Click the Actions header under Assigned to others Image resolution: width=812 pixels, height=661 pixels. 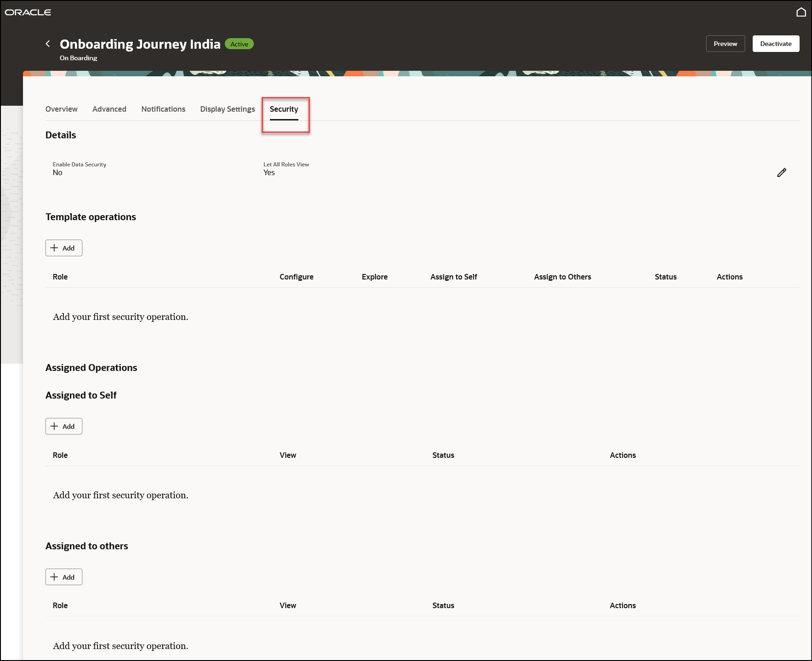click(623, 605)
